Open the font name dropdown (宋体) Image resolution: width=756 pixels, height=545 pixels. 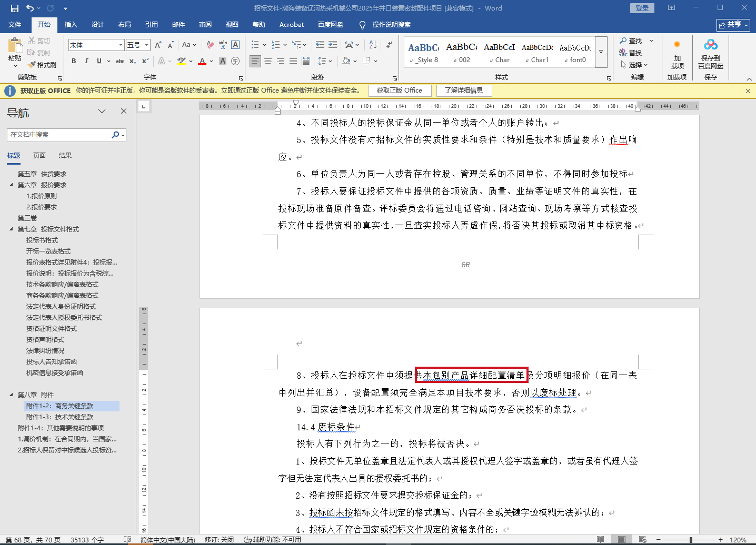point(121,45)
